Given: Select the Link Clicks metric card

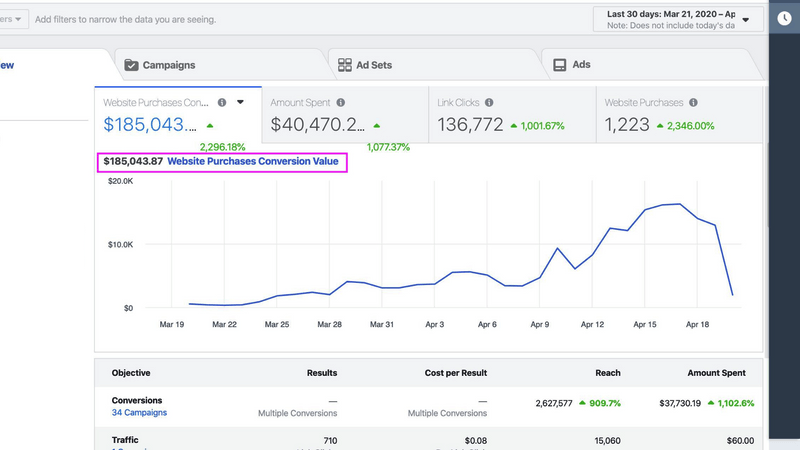Looking at the screenshot, I should tap(510, 116).
